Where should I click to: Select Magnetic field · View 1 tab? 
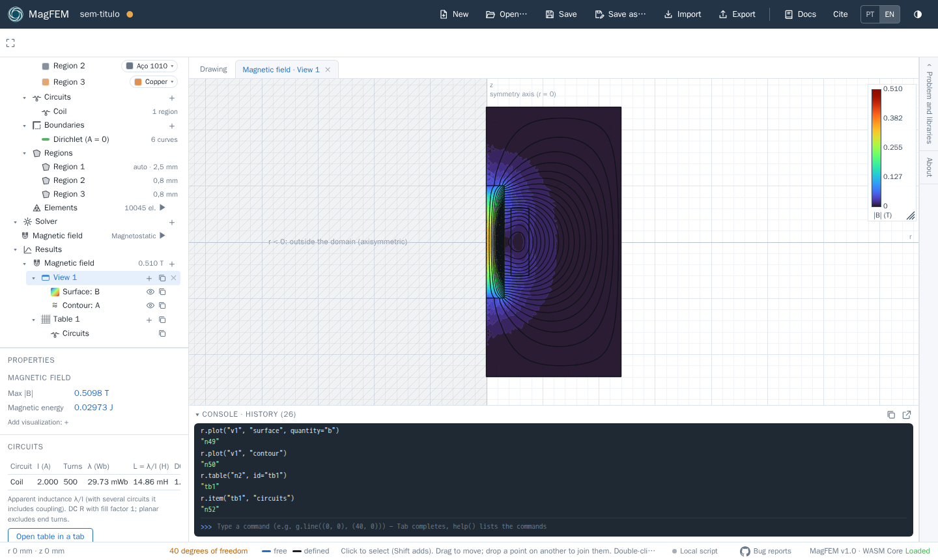(281, 70)
